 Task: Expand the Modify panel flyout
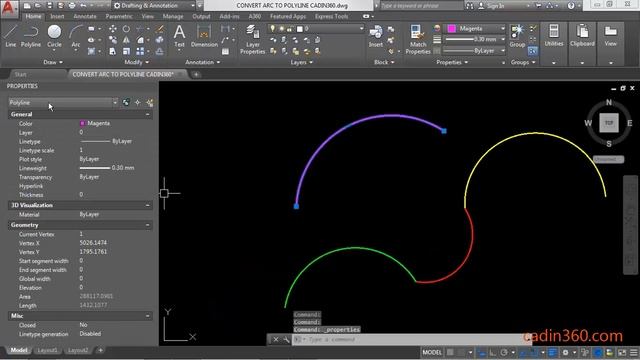coord(137,62)
